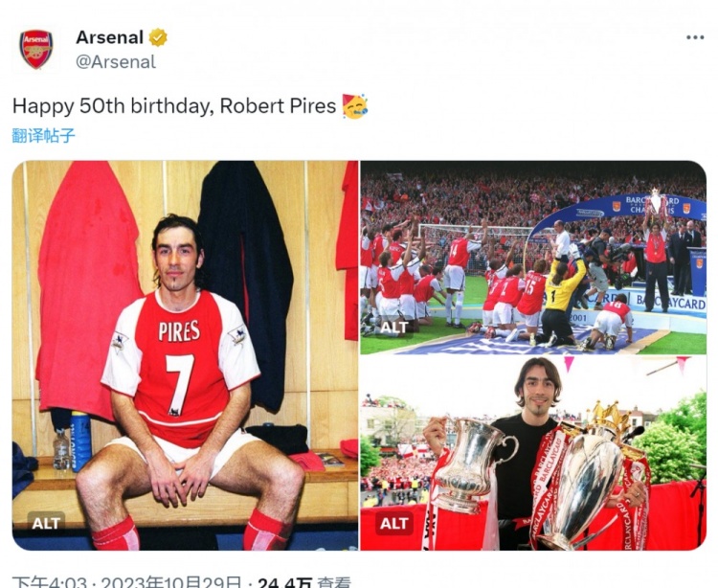Click the Arsenal crest profile avatar
The image size is (718, 588).
(x=36, y=49)
